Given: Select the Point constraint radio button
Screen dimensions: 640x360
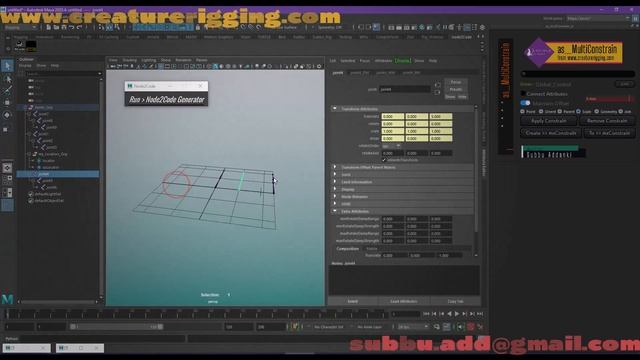Looking at the screenshot, I should [x=522, y=111].
